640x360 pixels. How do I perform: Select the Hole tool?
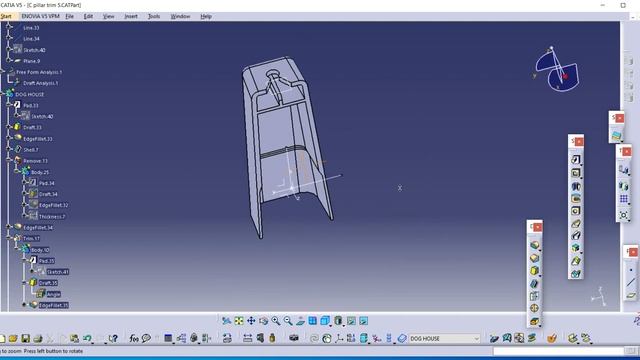click(x=576, y=211)
